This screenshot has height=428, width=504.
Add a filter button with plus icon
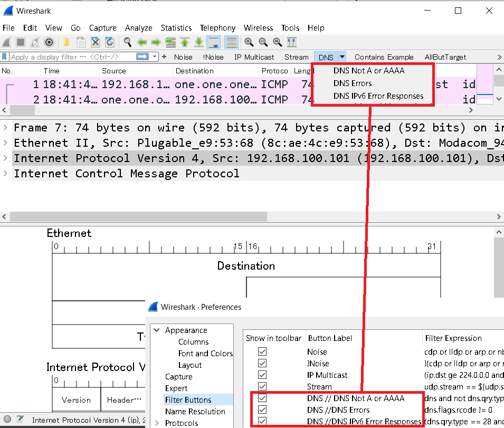164,57
